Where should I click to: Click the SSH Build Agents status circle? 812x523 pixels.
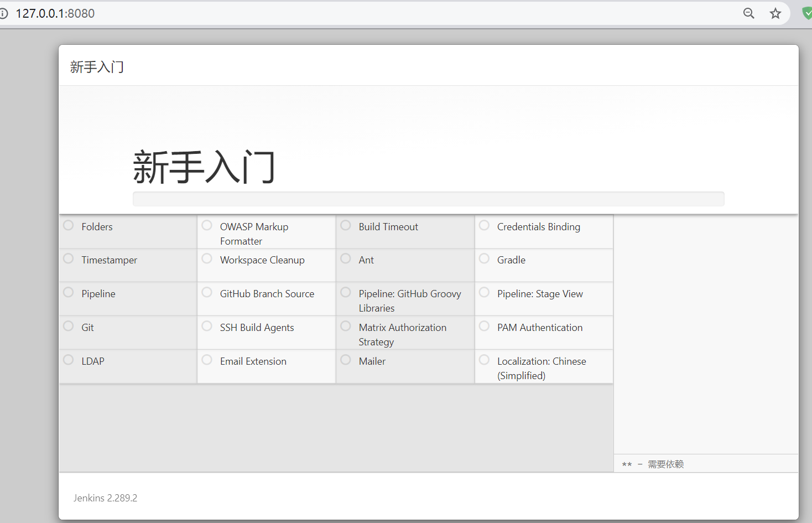tap(207, 326)
